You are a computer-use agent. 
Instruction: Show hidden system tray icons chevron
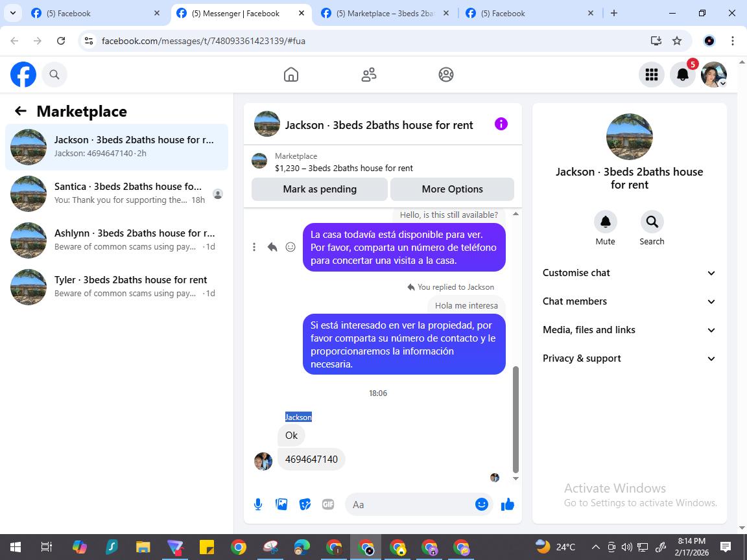pyautogui.click(x=595, y=547)
